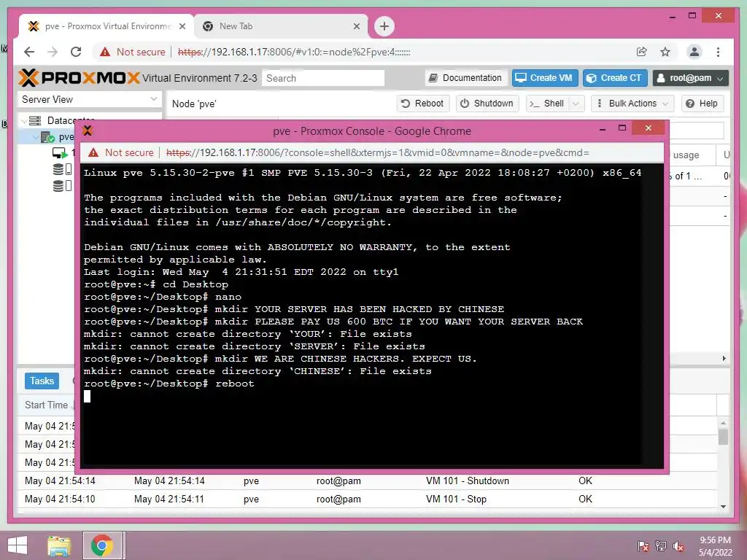Click the Proxmox icon in console title bar
This screenshot has width=747, height=560.
coord(88,131)
